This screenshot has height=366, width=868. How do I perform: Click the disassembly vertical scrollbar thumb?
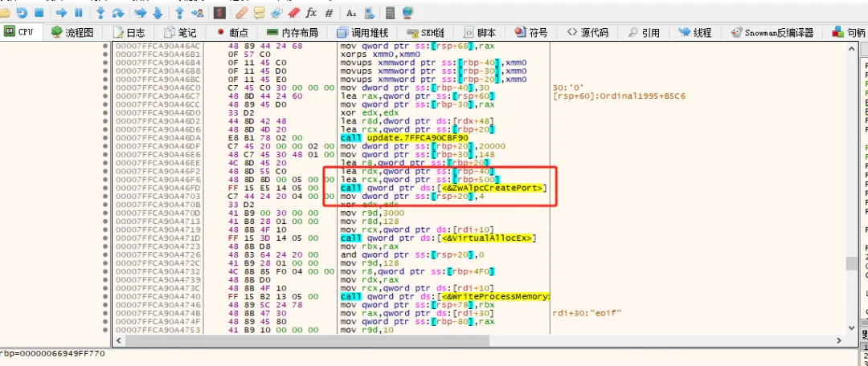point(851,262)
